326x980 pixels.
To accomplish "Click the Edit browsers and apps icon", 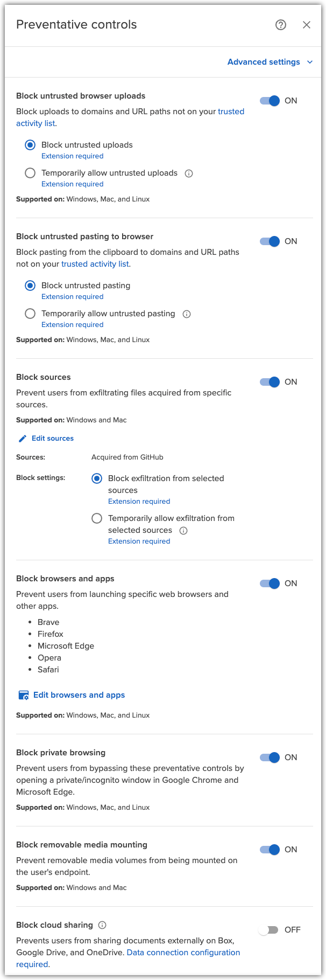I will point(23,694).
